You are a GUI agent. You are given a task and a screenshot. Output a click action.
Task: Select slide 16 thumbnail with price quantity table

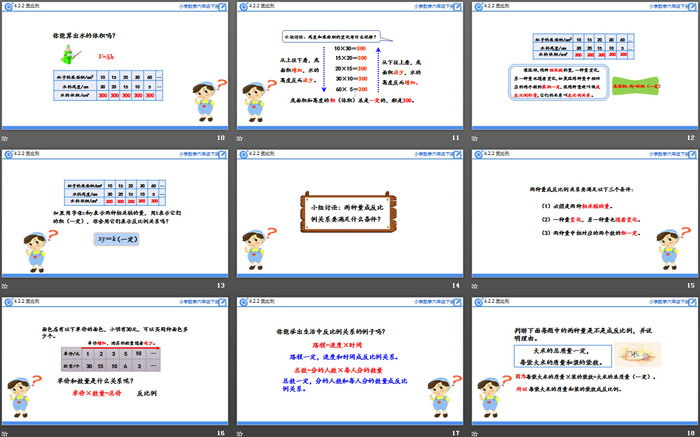(115, 361)
